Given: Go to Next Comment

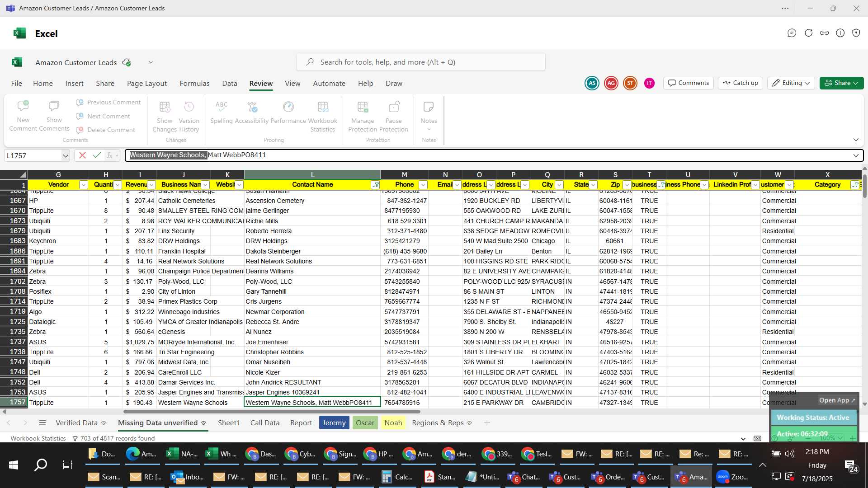Looking at the screenshot, I should (x=103, y=116).
